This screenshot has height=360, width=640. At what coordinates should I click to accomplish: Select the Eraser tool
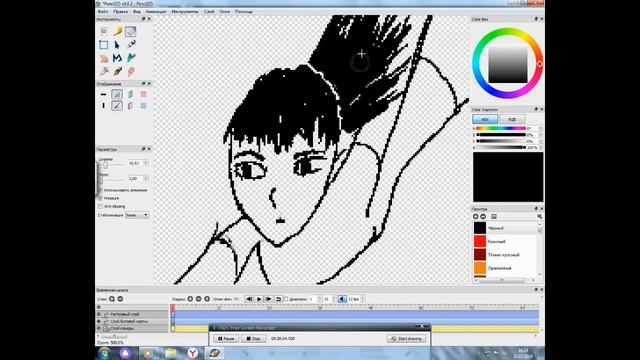(x=131, y=31)
